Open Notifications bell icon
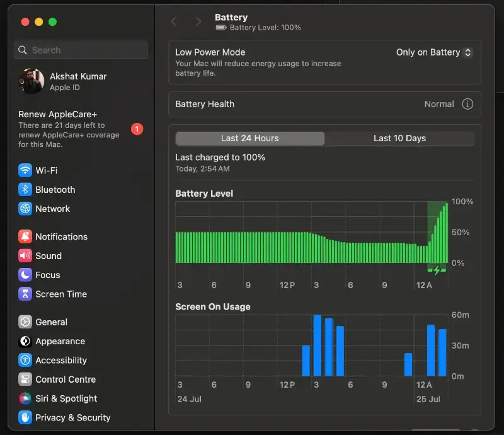This screenshot has height=435, width=504. [x=25, y=237]
